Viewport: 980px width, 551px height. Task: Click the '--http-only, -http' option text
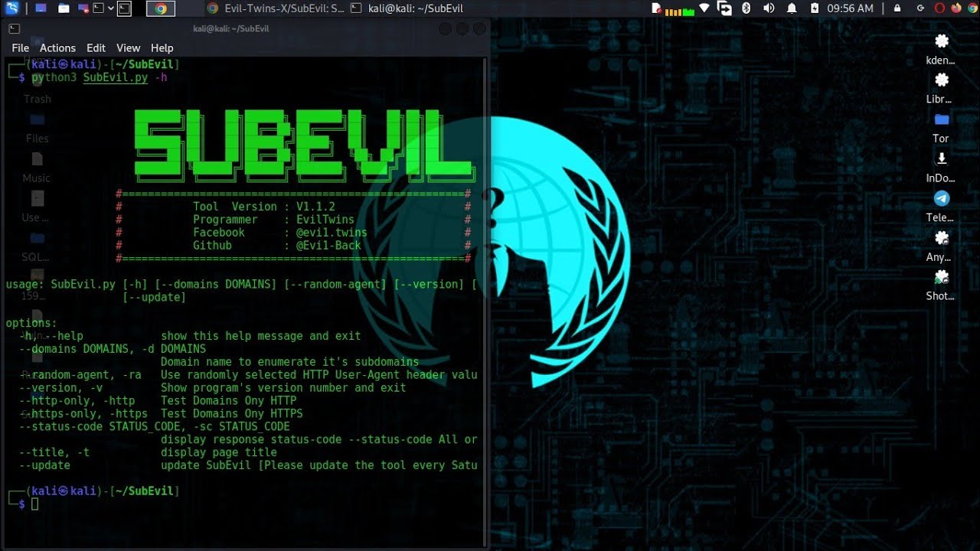[x=77, y=400]
